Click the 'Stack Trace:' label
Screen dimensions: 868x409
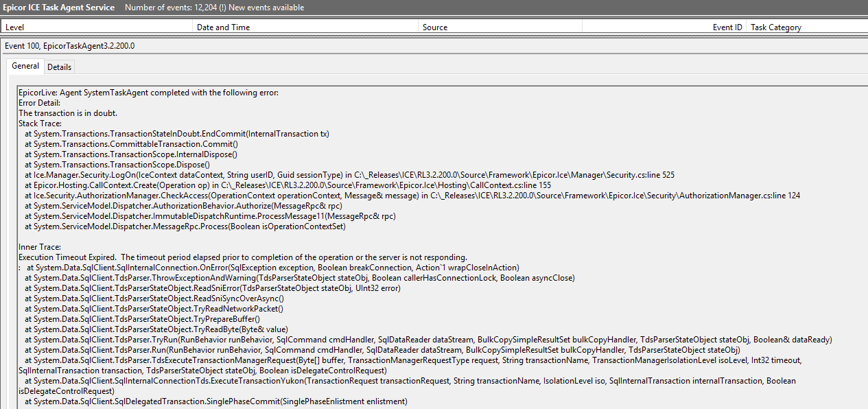click(x=40, y=124)
